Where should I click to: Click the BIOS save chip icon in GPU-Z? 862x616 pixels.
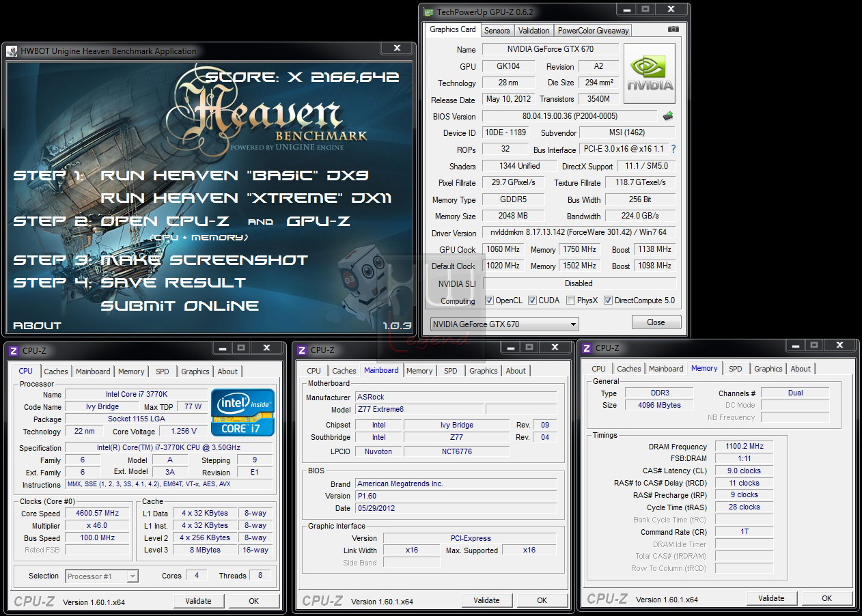pyautogui.click(x=668, y=116)
